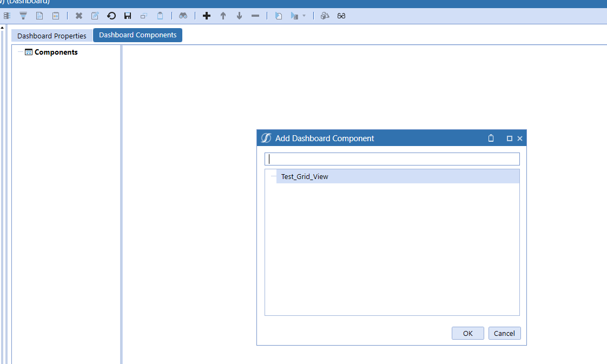
Task: Select the Components tree root node
Action: (x=56, y=52)
